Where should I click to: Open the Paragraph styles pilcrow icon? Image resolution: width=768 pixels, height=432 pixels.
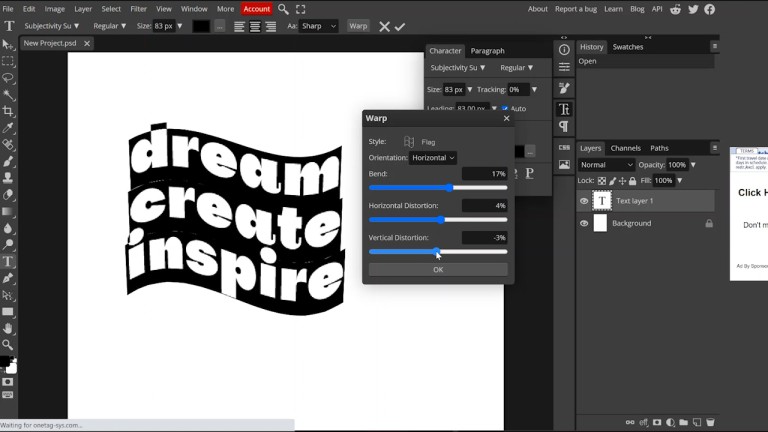(x=564, y=127)
